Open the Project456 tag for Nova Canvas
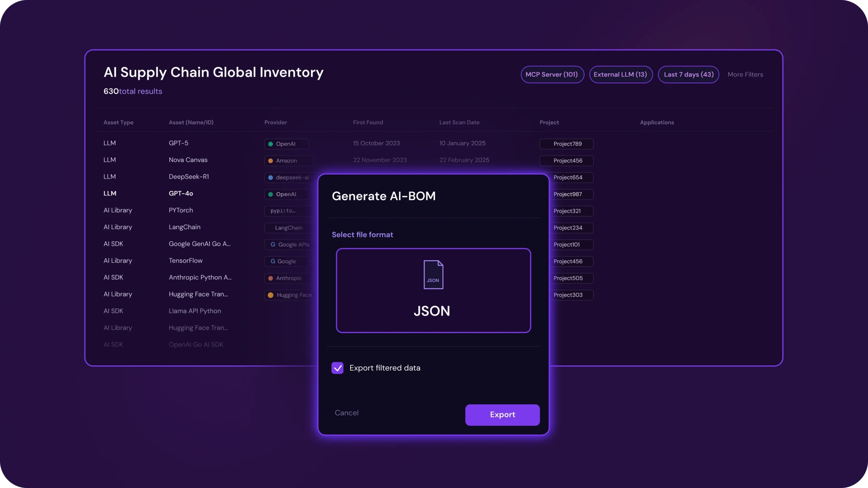Screen dimensions: 868x488 [x=567, y=161]
